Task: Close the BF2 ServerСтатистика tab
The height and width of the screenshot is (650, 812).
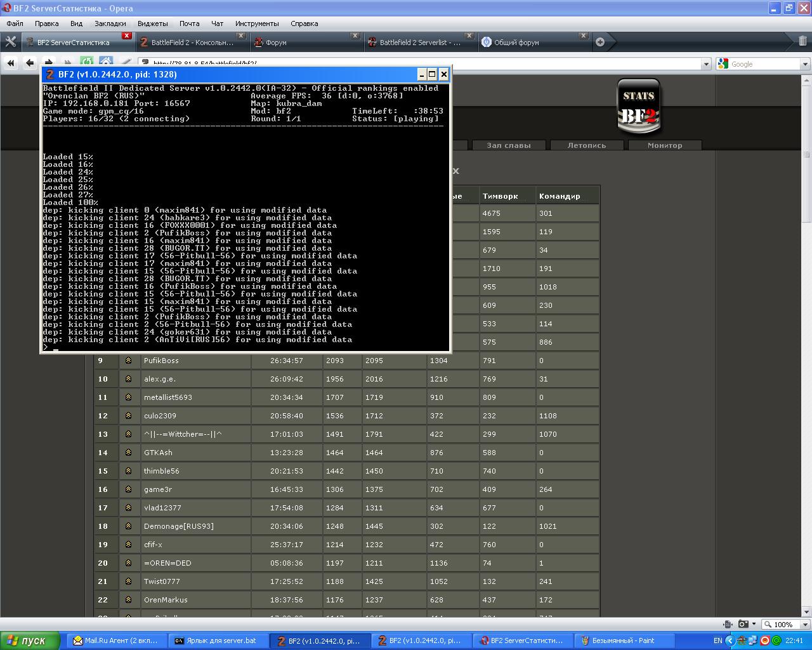Action: pos(127,36)
